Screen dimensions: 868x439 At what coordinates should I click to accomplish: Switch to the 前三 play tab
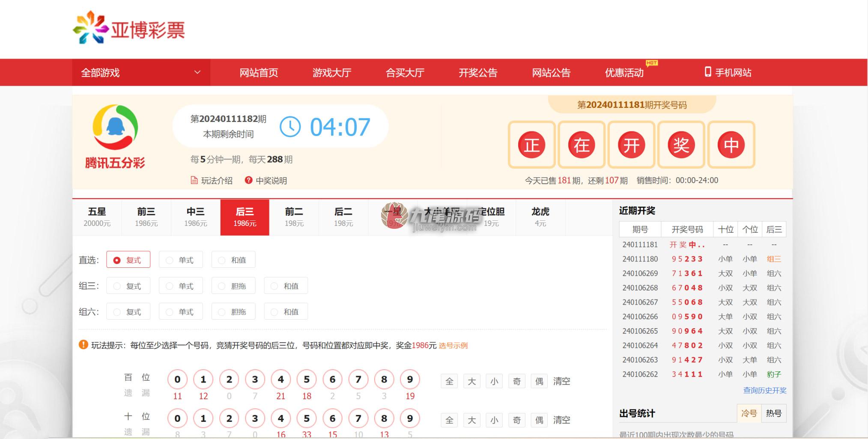pyautogui.click(x=146, y=217)
